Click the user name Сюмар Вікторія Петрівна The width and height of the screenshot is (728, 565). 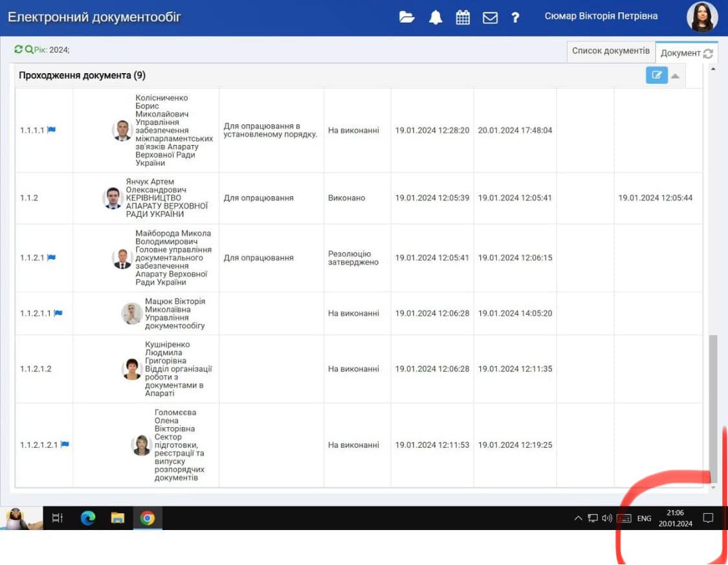click(601, 16)
